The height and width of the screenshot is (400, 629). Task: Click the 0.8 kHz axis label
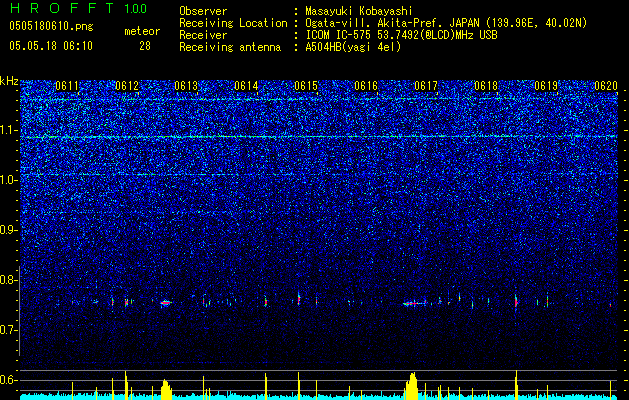click(x=9, y=280)
